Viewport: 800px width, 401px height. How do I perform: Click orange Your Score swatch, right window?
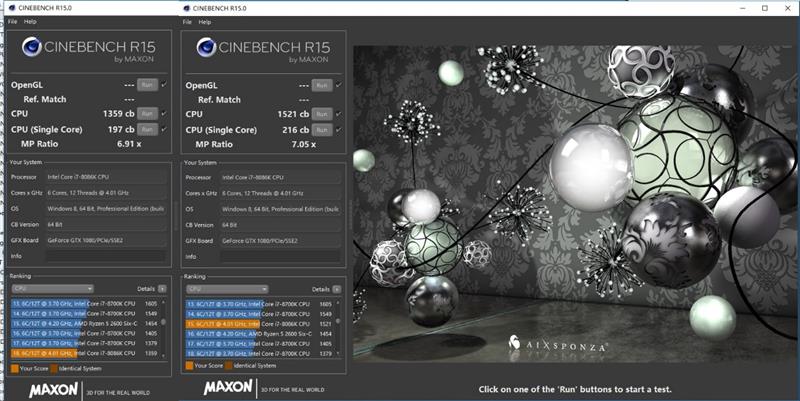click(x=189, y=365)
